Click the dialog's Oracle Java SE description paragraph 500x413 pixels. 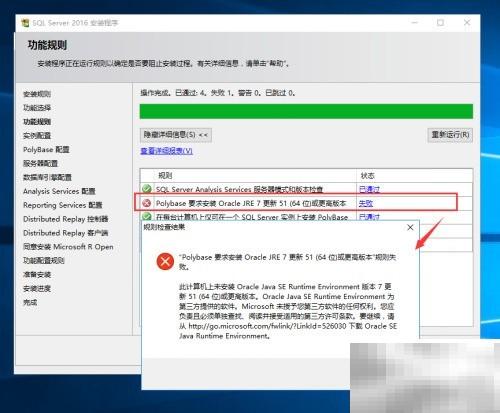point(288,311)
